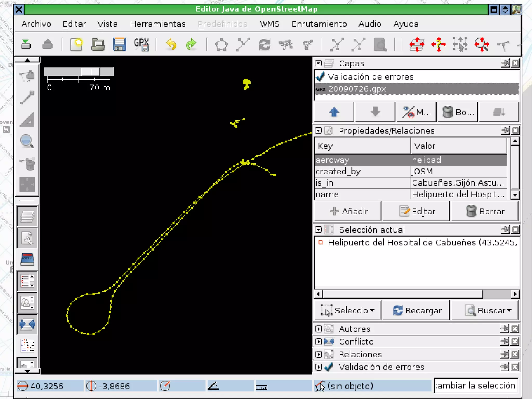Select the draw nodes tool in left sidebar
The image size is (532, 399).
pos(27,97)
